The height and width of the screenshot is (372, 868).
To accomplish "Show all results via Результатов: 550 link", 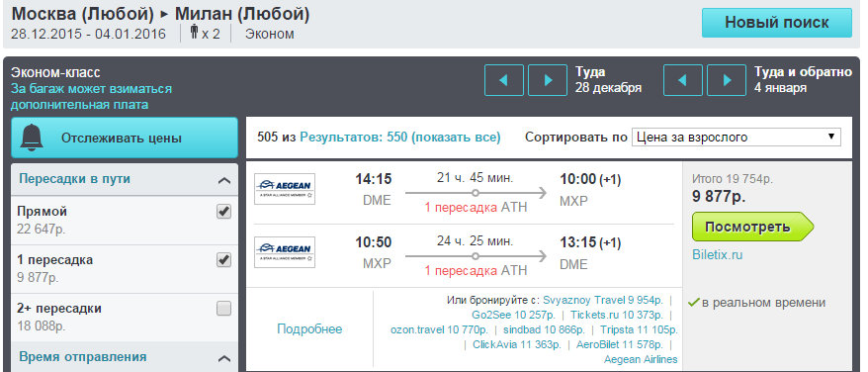I will (399, 137).
